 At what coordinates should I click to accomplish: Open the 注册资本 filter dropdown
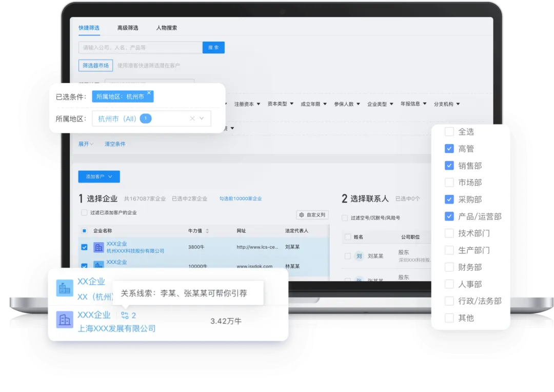tap(247, 104)
